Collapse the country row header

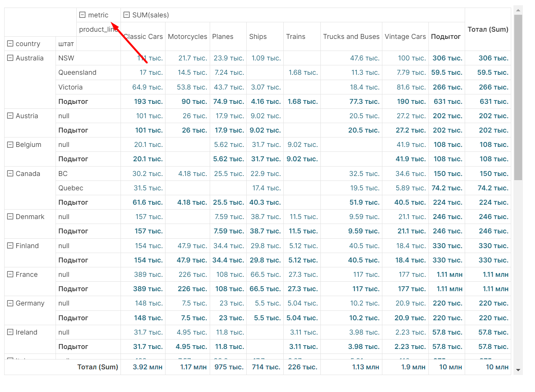[x=10, y=43]
